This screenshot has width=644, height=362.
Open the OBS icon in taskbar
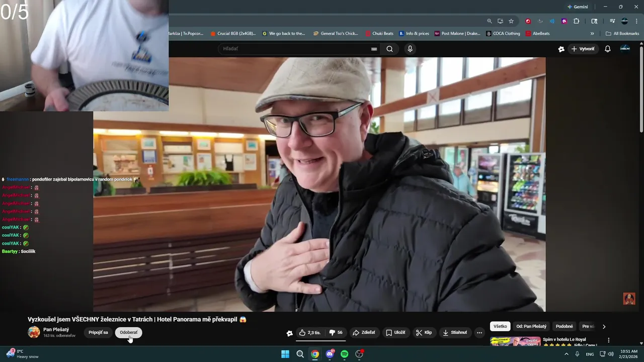tap(359, 354)
